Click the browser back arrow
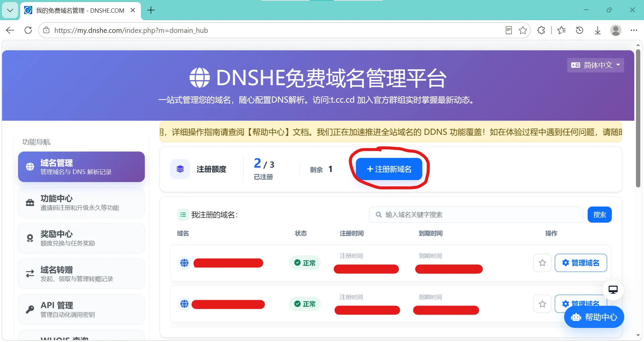The height and width of the screenshot is (342, 644). (x=10, y=31)
